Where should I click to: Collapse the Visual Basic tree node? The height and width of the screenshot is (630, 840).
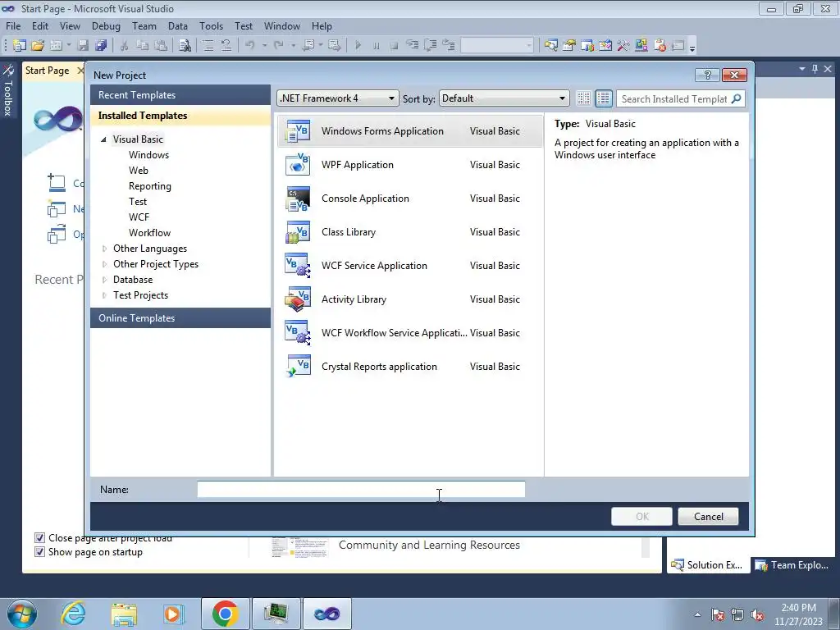tap(103, 139)
